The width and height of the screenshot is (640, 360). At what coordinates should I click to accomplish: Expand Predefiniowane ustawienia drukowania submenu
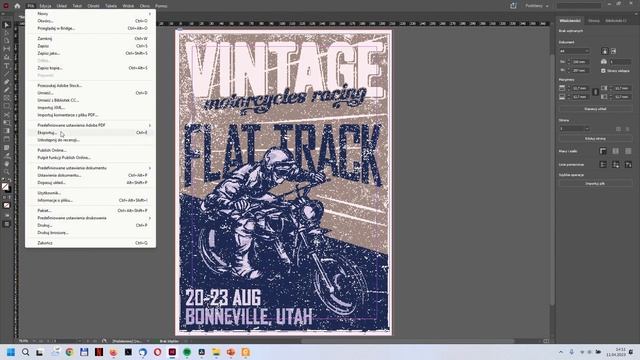[90, 218]
